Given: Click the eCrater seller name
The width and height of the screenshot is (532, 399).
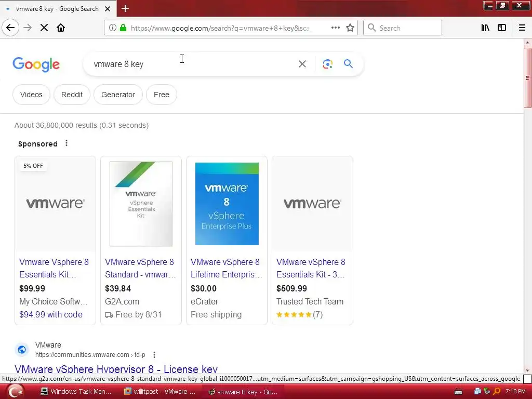Looking at the screenshot, I should click(204, 302).
